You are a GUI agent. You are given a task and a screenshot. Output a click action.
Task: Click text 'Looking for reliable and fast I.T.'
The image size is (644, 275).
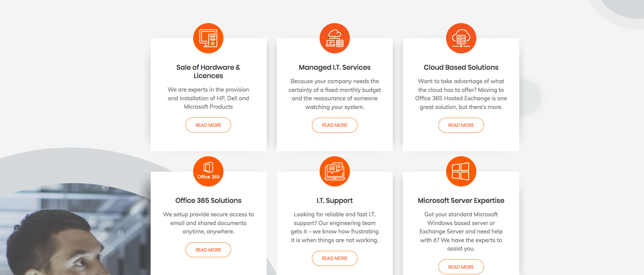[335, 214]
